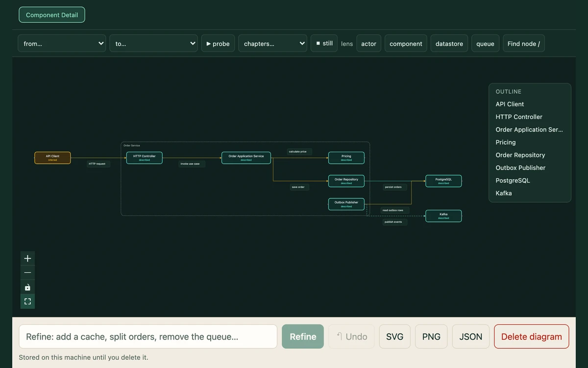The width and height of the screenshot is (588, 368).
Task: Zoom in with the plus control
Action: [27, 259]
